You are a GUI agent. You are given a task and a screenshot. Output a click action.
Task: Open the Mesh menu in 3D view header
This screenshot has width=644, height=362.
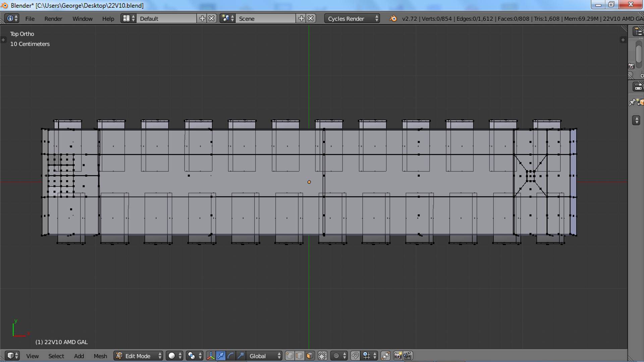100,356
